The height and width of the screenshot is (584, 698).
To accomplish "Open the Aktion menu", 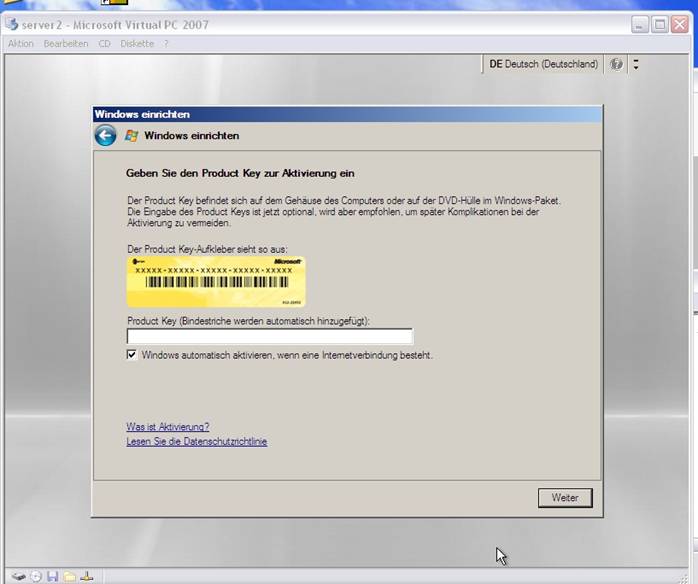I will point(21,44).
